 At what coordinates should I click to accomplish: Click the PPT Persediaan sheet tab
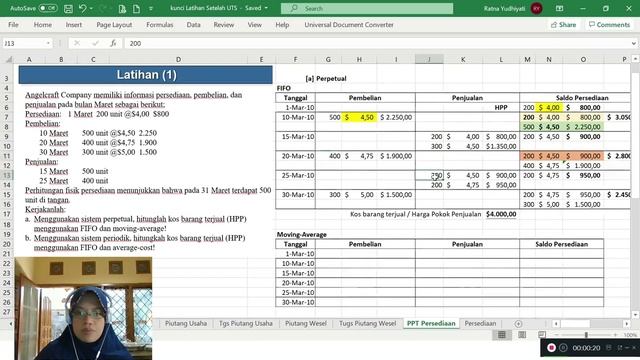coord(431,323)
